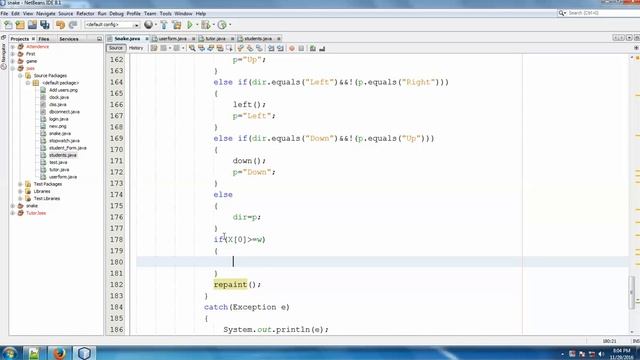Switch to the Files panel tab
This screenshot has height=360, width=640.
(44, 39)
